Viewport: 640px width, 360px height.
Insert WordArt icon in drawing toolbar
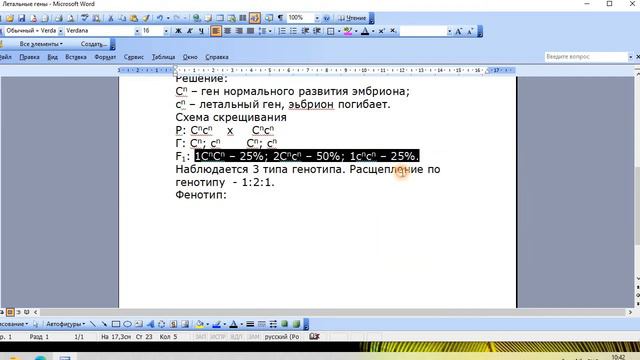[x=150, y=324]
